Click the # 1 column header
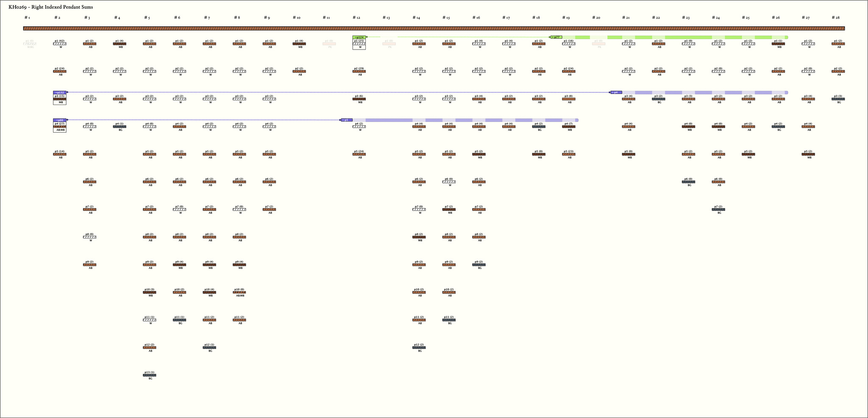The height and width of the screenshot is (418, 868). click(27, 18)
